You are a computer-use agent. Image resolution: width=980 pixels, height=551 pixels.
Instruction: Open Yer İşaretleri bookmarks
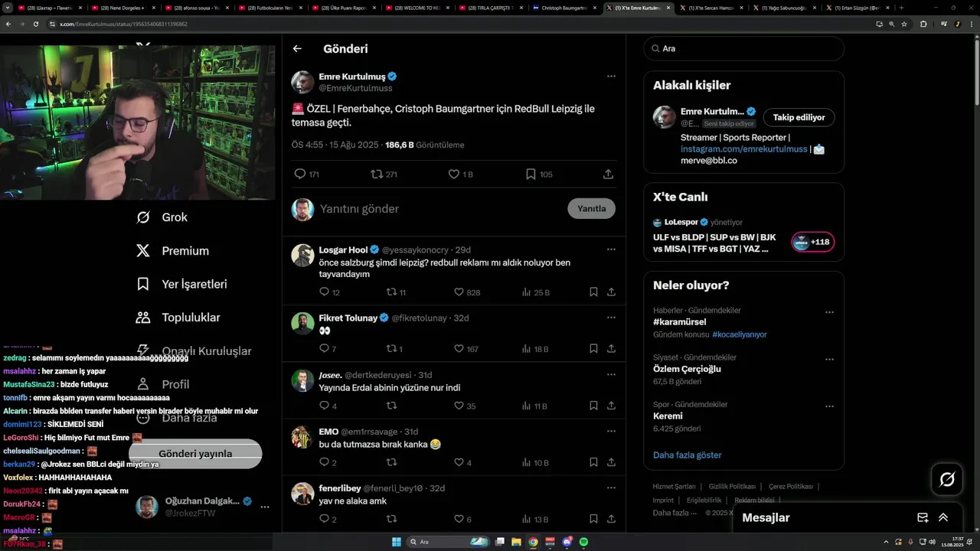coord(181,284)
